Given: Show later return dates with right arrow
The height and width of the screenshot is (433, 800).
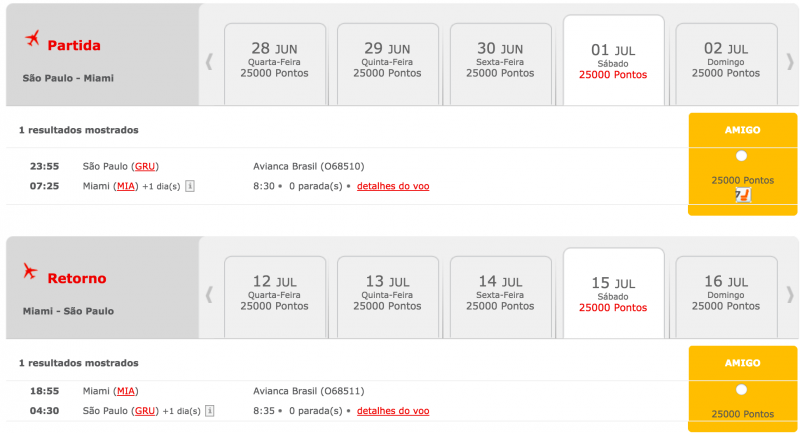Looking at the screenshot, I should (x=790, y=294).
